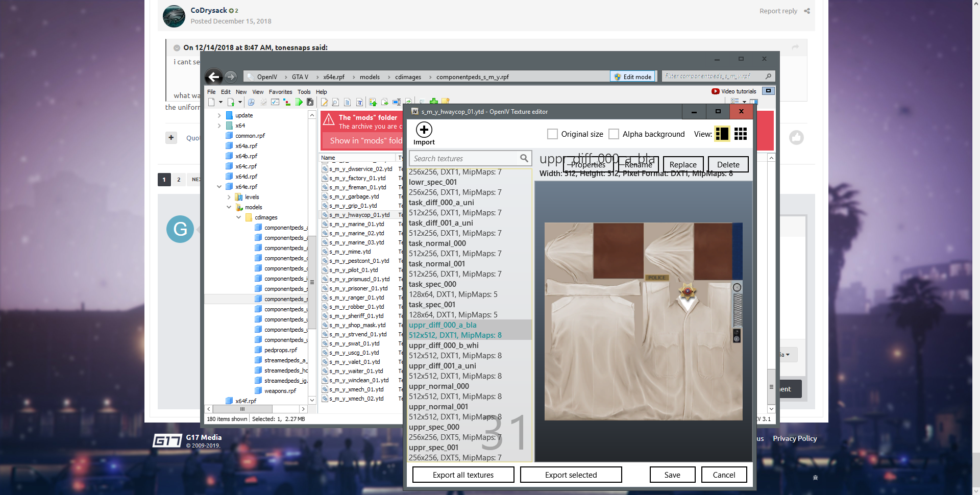Click the green play arrow toolbar icon
980x495 pixels.
(x=299, y=102)
